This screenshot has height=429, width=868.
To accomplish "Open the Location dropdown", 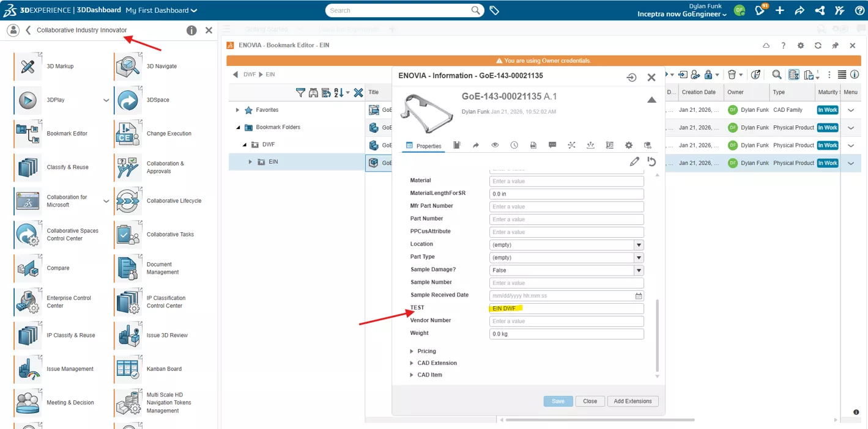I will (639, 244).
